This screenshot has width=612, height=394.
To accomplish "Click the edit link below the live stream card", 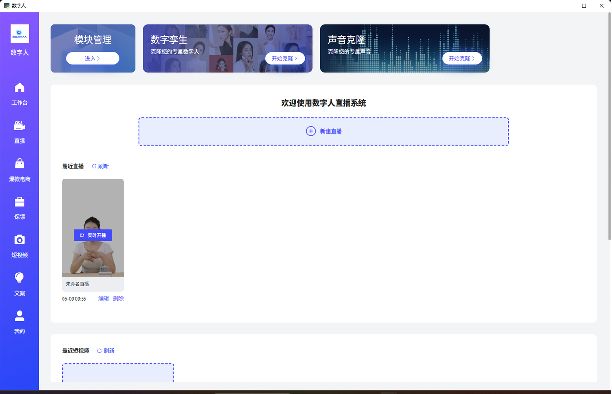I will point(103,298).
